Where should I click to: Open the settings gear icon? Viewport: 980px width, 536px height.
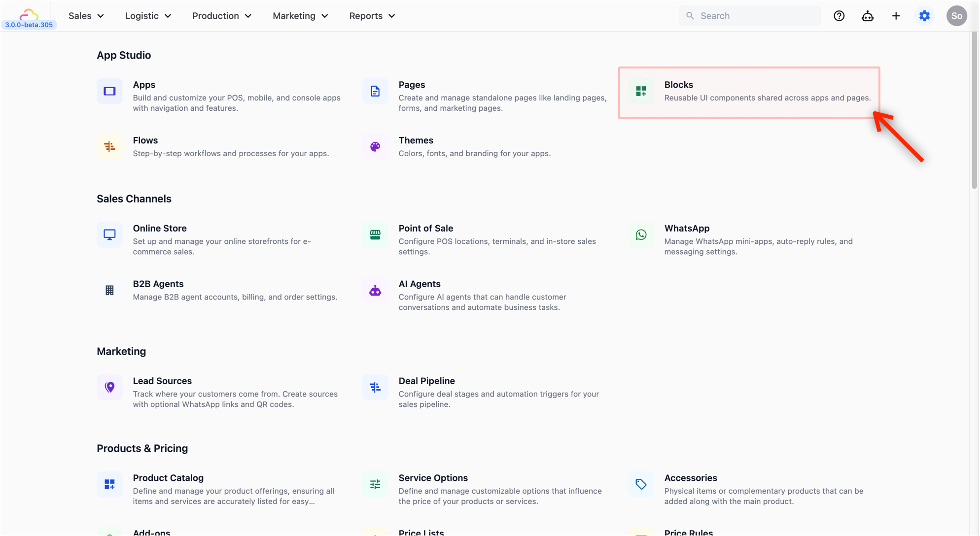coord(925,16)
